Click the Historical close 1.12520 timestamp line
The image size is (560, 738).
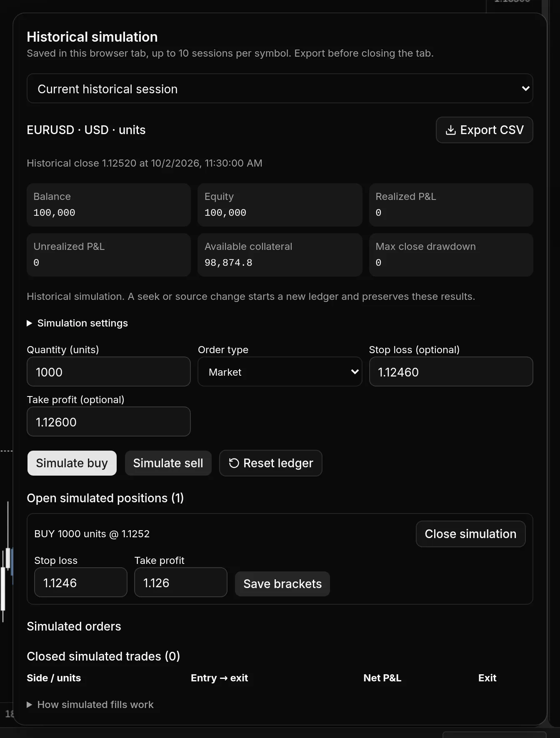coord(145,163)
